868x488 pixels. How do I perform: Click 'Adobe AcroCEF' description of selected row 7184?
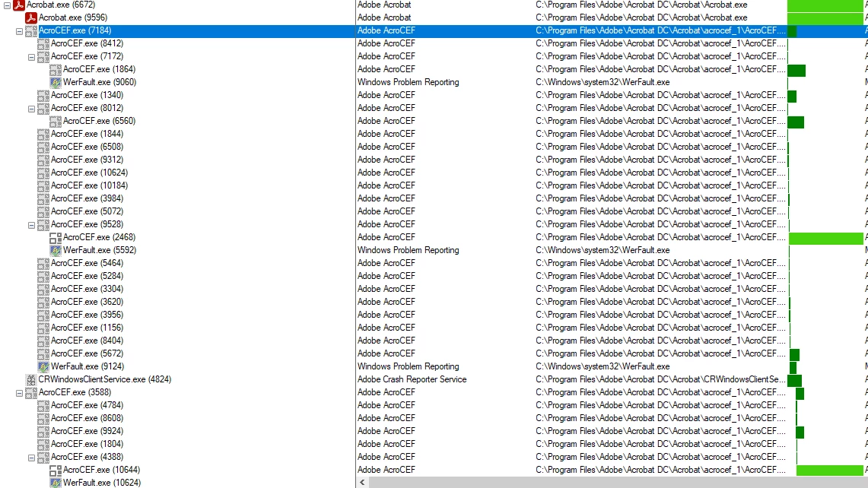tap(386, 30)
